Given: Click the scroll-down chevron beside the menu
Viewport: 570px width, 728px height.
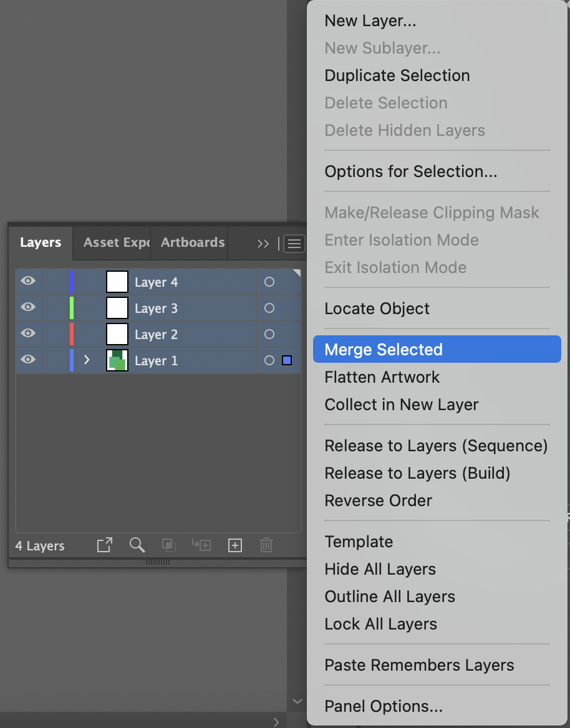Looking at the screenshot, I should pos(297,701).
